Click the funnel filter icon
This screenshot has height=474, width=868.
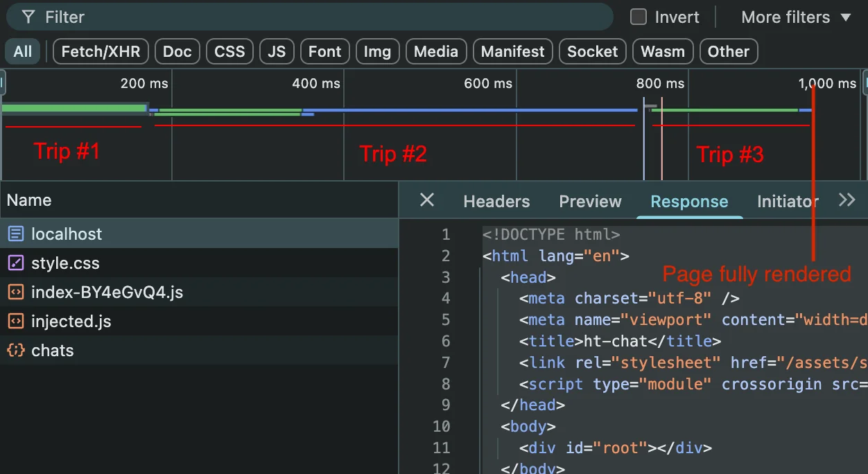(x=28, y=17)
